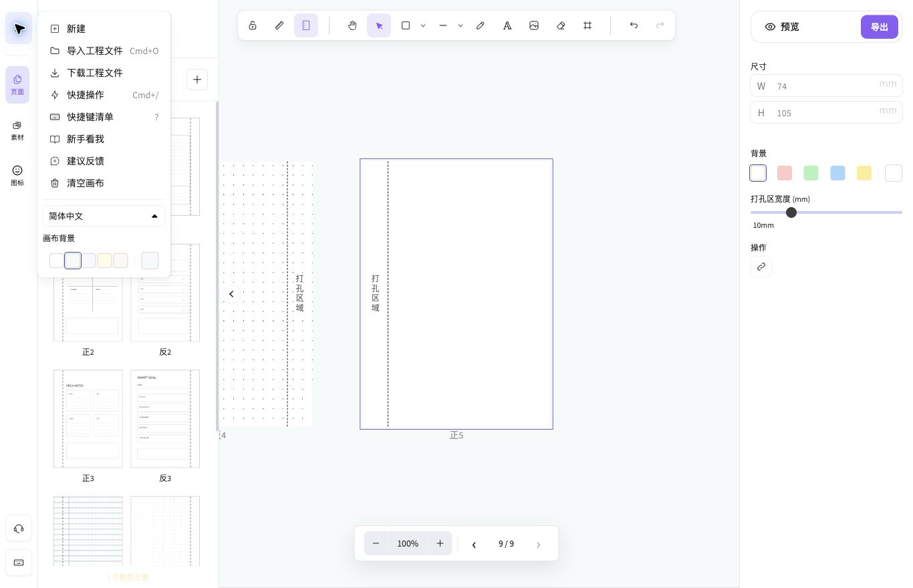Select the frame tool icon

coord(588,25)
